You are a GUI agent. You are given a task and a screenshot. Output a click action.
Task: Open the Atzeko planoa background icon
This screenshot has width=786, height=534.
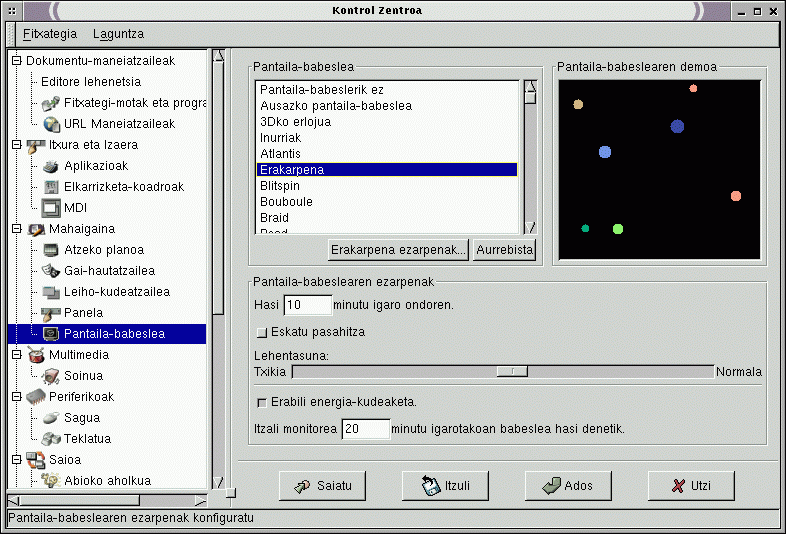[51, 250]
